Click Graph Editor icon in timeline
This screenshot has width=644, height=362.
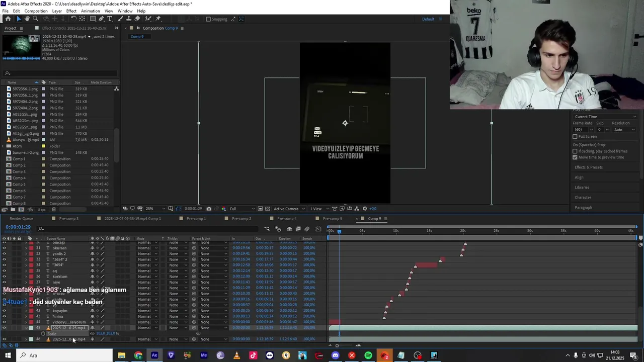point(318,229)
